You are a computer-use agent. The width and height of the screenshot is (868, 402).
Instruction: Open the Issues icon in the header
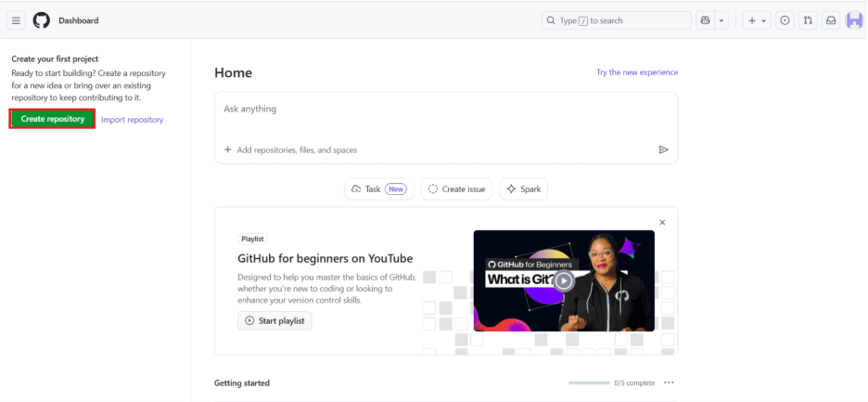(x=785, y=20)
